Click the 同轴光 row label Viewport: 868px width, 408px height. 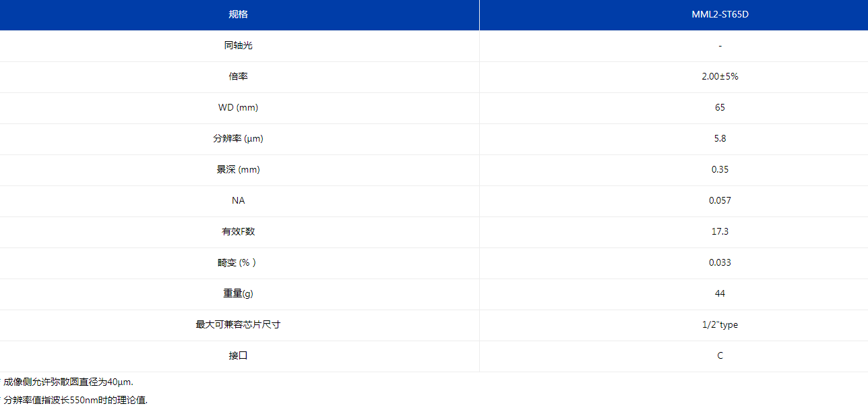239,46
